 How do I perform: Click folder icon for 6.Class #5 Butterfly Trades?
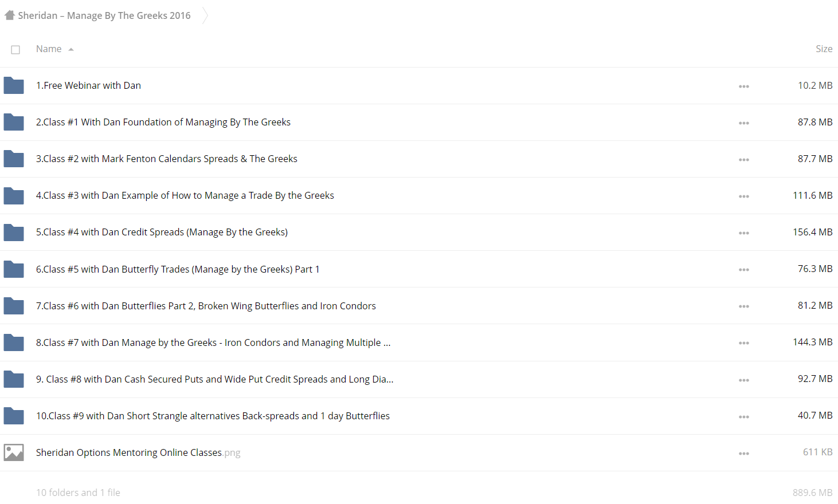tap(14, 269)
